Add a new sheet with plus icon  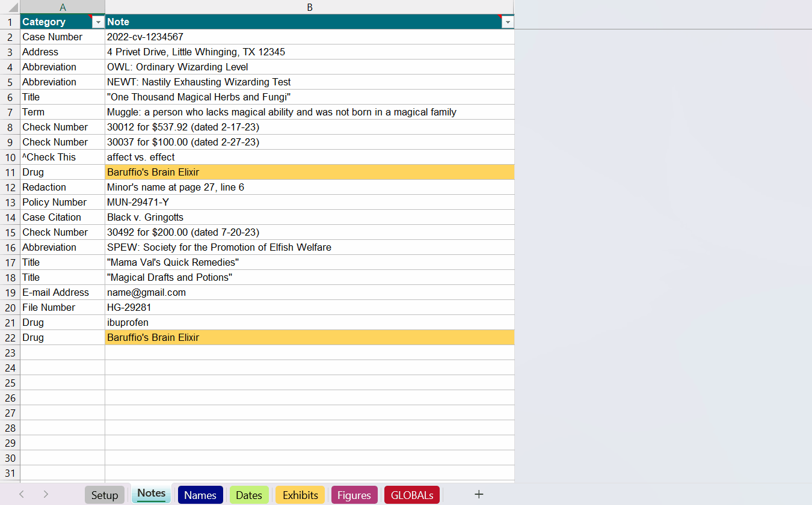pos(479,494)
